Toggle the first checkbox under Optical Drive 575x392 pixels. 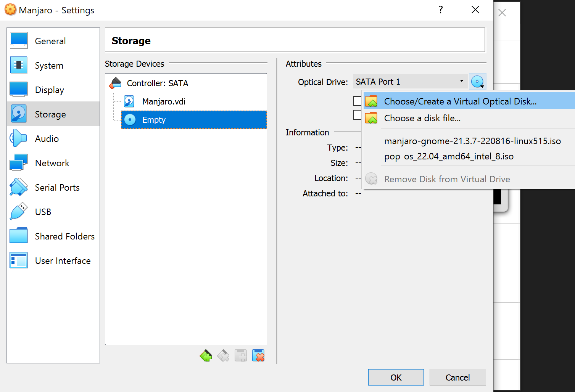tap(357, 101)
